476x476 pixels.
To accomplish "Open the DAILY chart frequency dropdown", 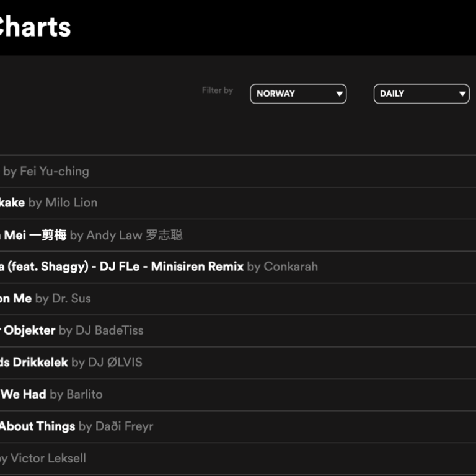I will pyautogui.click(x=421, y=94).
